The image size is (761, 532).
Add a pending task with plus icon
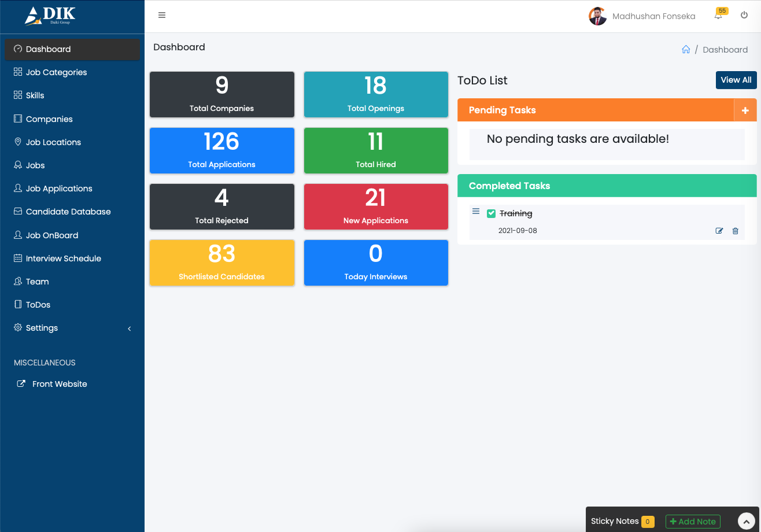coord(745,110)
